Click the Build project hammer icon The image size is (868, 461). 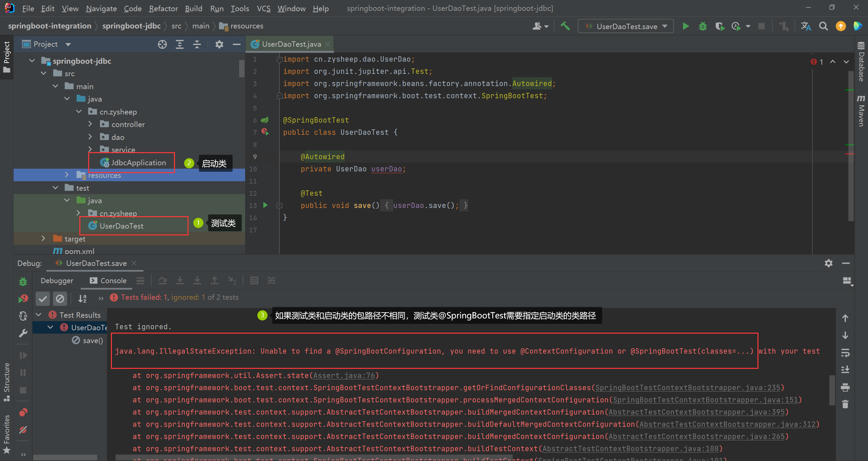click(x=565, y=26)
